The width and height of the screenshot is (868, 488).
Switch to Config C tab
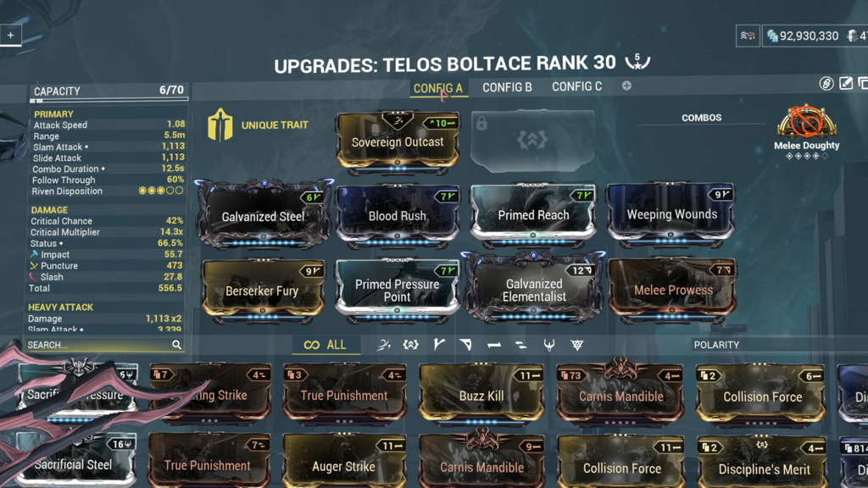tap(576, 86)
